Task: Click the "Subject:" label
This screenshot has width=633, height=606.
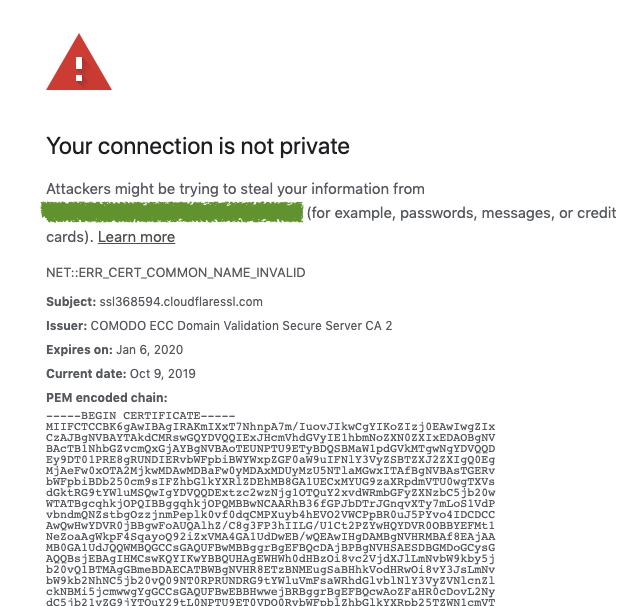Action: 71,301
